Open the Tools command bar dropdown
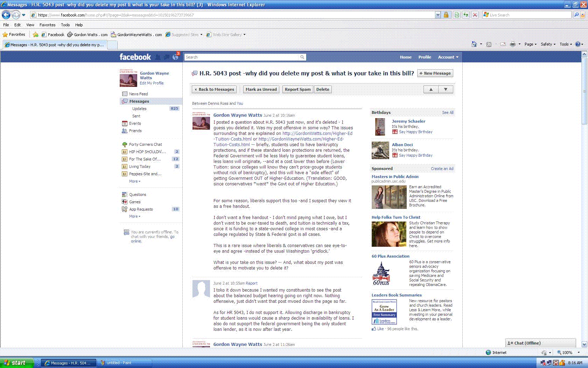 point(566,44)
